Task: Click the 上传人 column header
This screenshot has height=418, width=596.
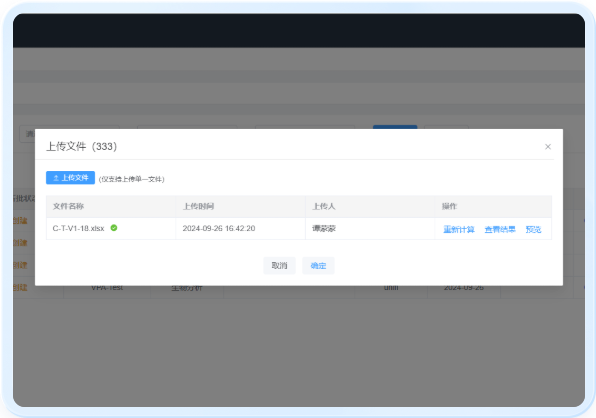Action: pyautogui.click(x=324, y=206)
